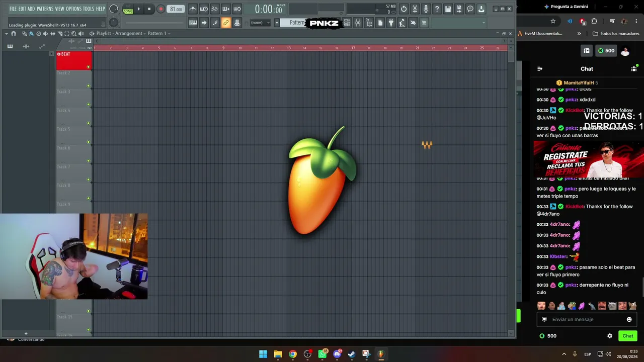Select the playlist mute tool
This screenshot has height=362, width=644.
pyautogui.click(x=46, y=34)
